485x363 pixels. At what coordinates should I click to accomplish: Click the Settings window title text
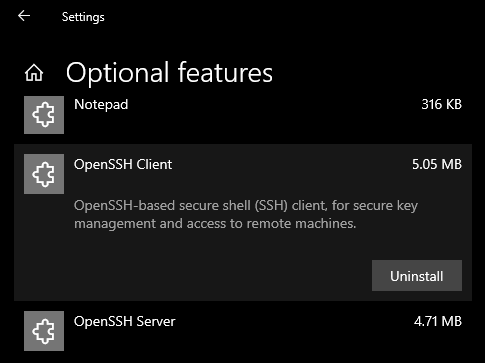pyautogui.click(x=83, y=17)
